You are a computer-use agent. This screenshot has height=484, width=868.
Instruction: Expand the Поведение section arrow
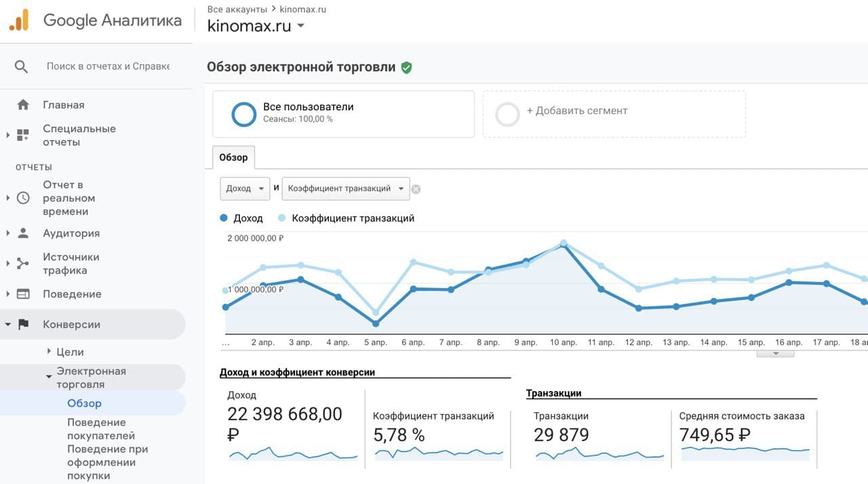coord(8,294)
